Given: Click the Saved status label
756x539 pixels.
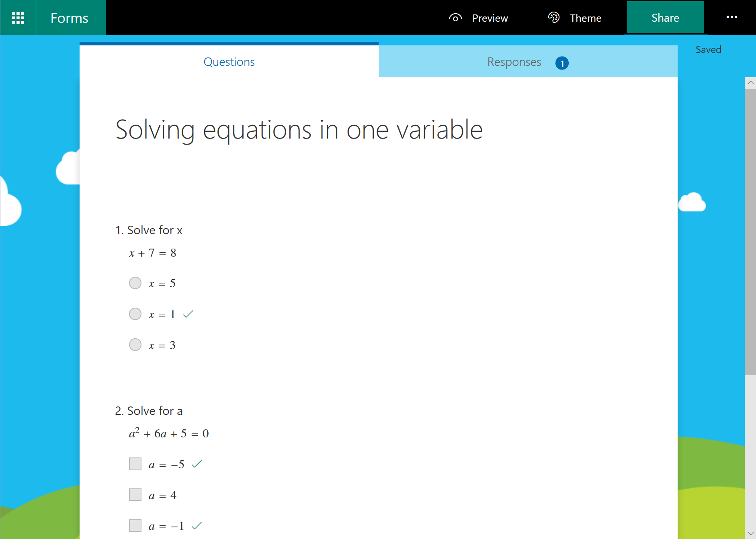Looking at the screenshot, I should click(708, 49).
